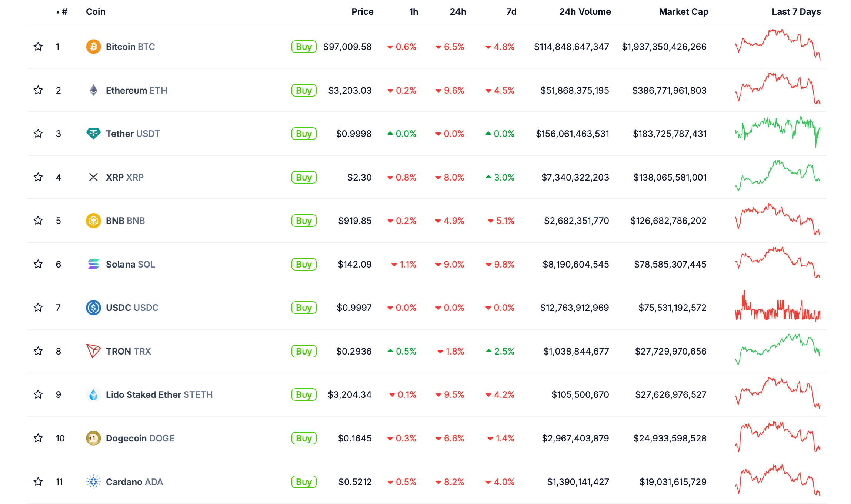Click the Buy button for Dogecoin
Image resolution: width=851 pixels, height=504 pixels.
pos(304,438)
